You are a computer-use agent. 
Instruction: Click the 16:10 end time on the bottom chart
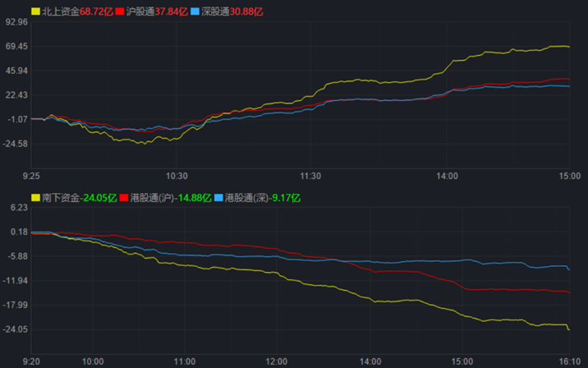[x=568, y=361]
